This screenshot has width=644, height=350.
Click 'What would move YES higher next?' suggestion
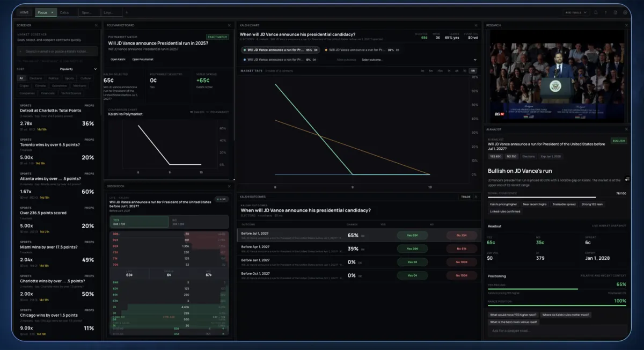512,315
